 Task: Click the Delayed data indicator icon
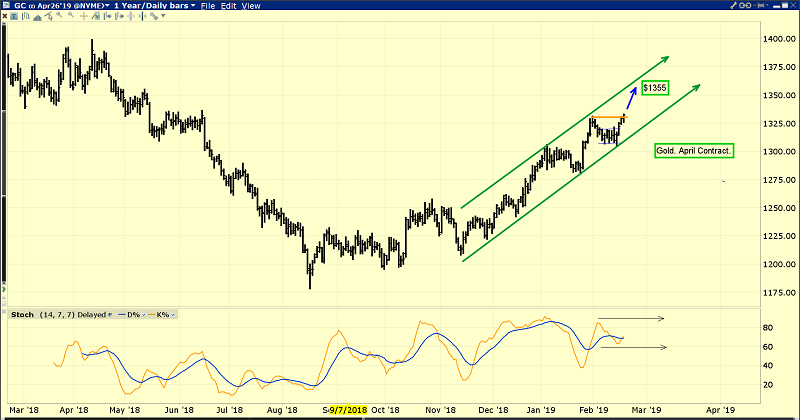(x=110, y=315)
